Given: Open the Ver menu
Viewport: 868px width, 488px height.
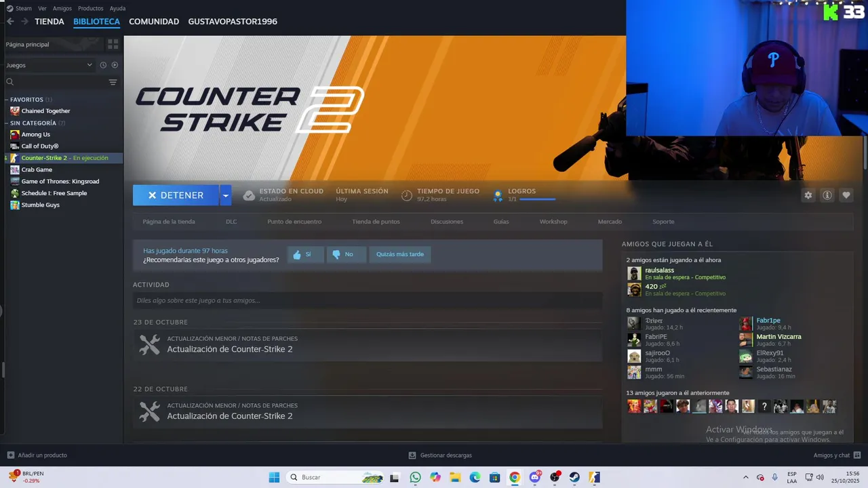Looking at the screenshot, I should pos(43,8).
